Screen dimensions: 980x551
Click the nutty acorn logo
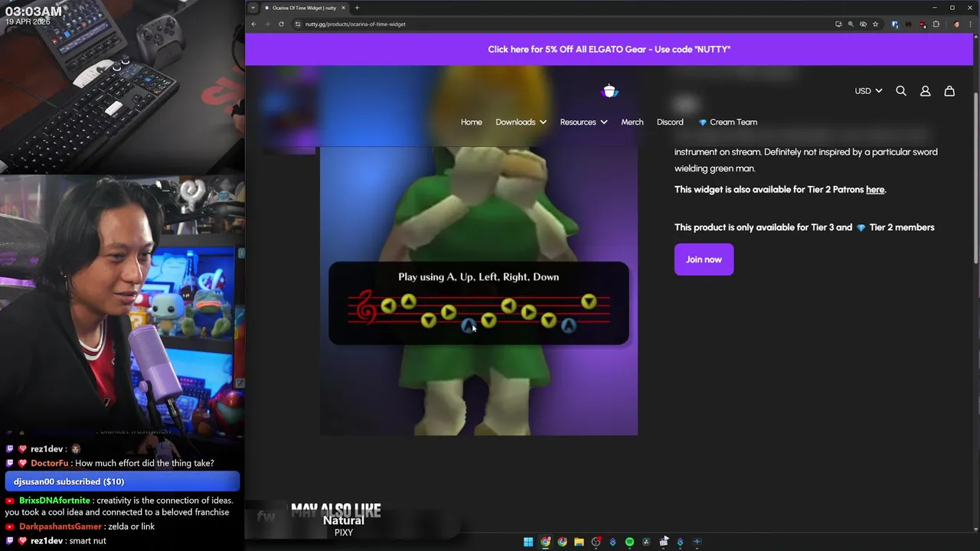(610, 91)
